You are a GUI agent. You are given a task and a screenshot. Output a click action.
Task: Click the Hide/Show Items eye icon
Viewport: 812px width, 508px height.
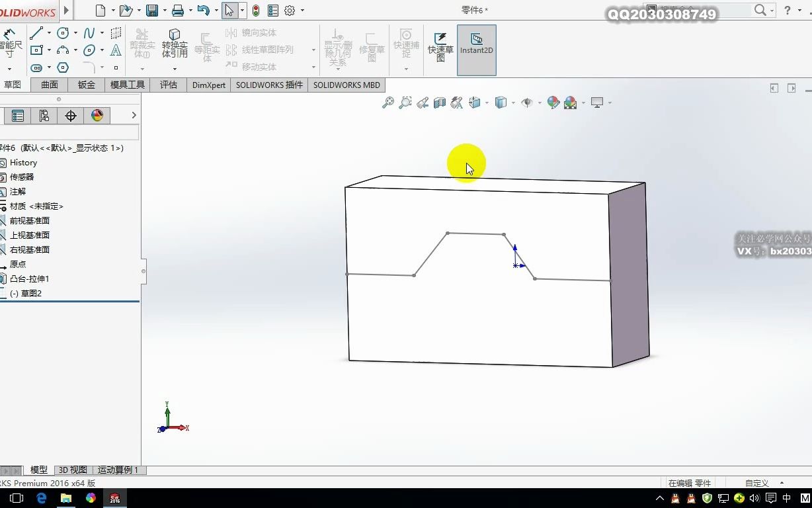tap(527, 103)
